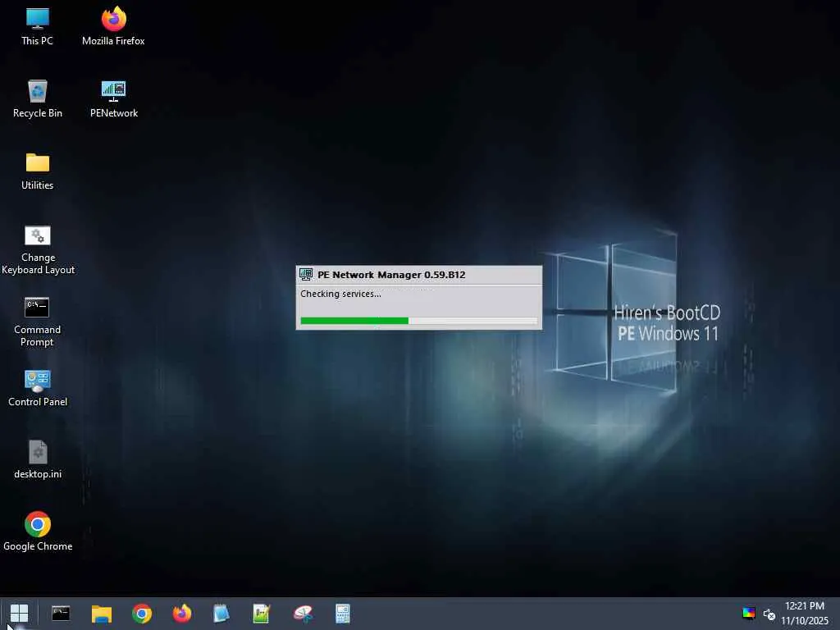Image resolution: width=840 pixels, height=630 pixels.
Task: Click the PE Network Manager 0.59.B12 title
Action: click(x=391, y=275)
